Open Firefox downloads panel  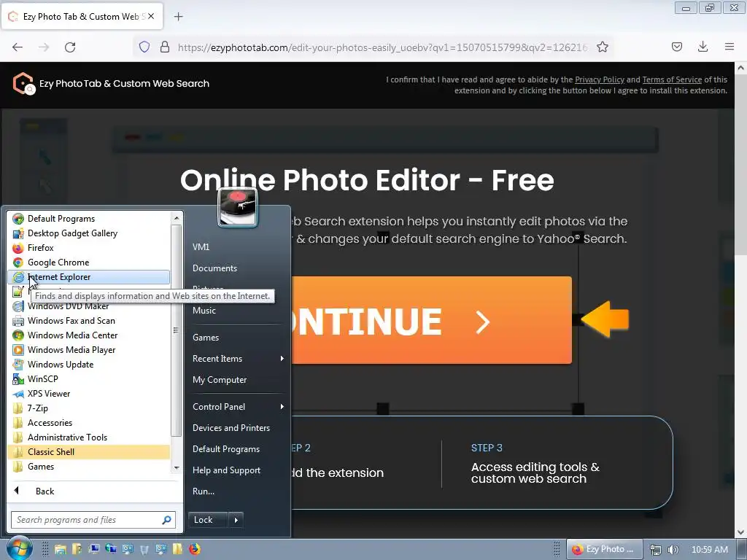click(x=703, y=47)
